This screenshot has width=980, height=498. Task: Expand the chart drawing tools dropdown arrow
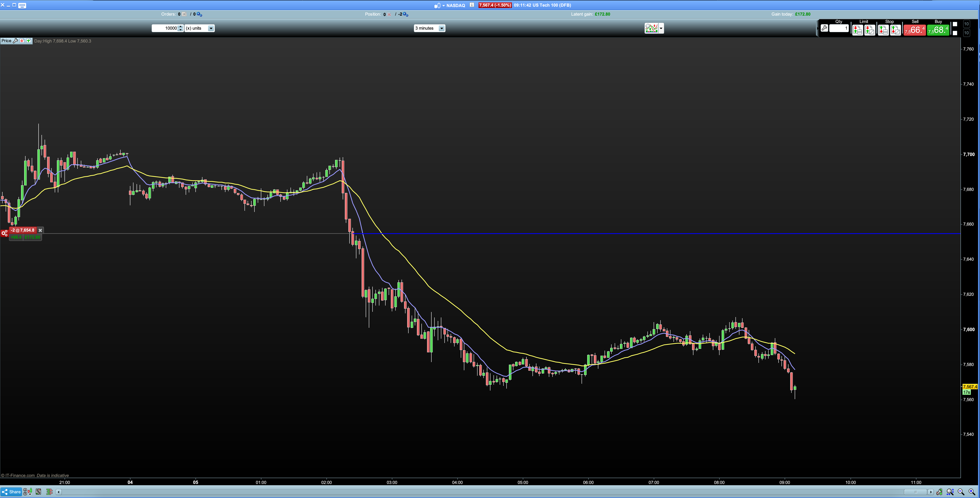click(661, 28)
